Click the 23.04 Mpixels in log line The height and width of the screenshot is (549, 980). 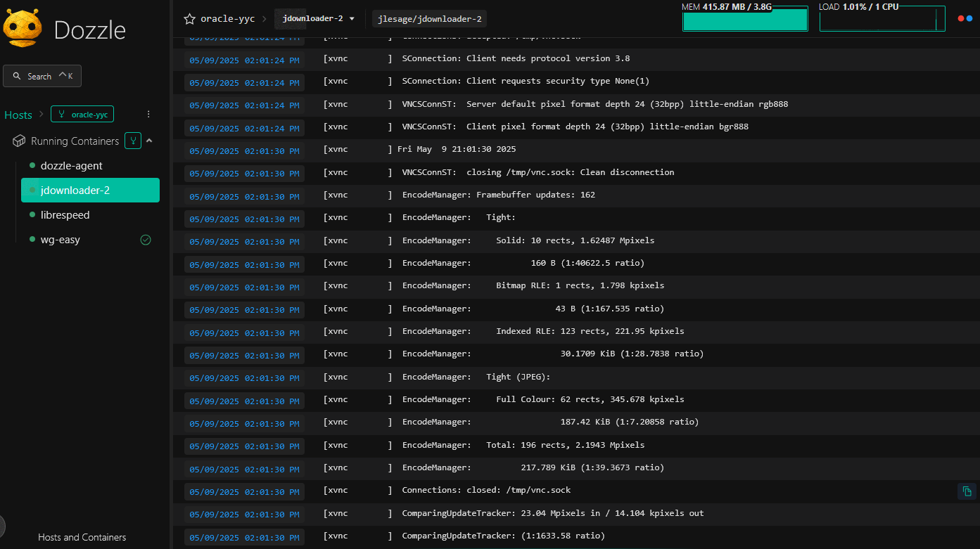coord(576,513)
